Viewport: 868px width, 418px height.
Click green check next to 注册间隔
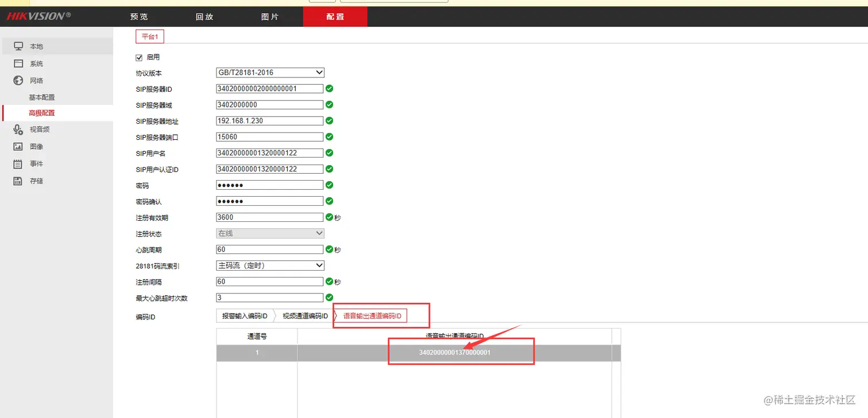(x=330, y=282)
